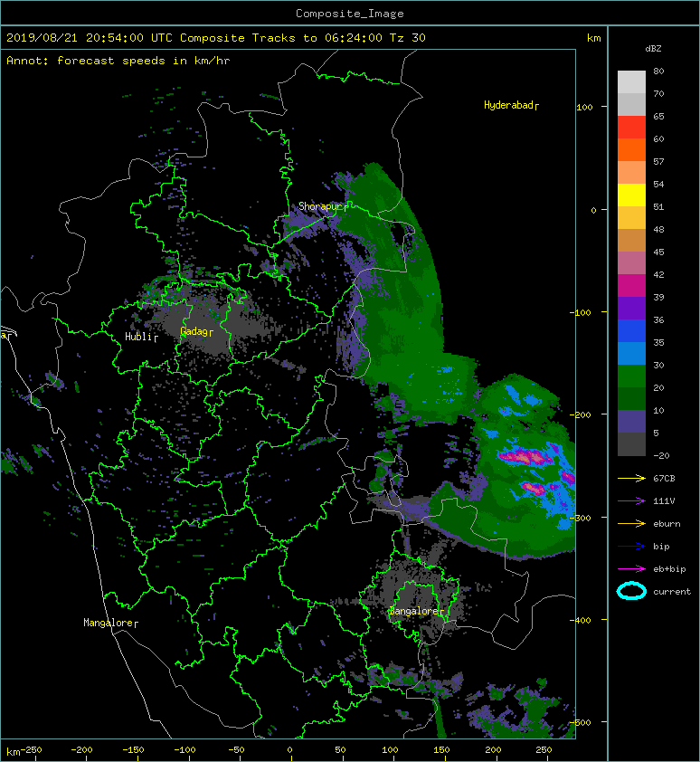Click the magenta eb+bip arrow legend icon
This screenshot has height=762, width=700.
click(631, 568)
